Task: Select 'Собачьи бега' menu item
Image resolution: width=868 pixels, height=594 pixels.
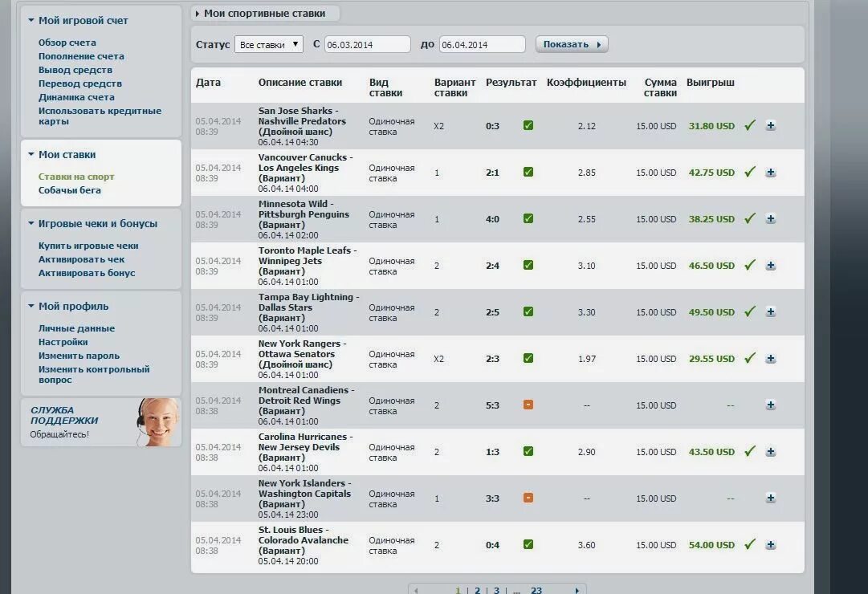Action: (x=70, y=190)
